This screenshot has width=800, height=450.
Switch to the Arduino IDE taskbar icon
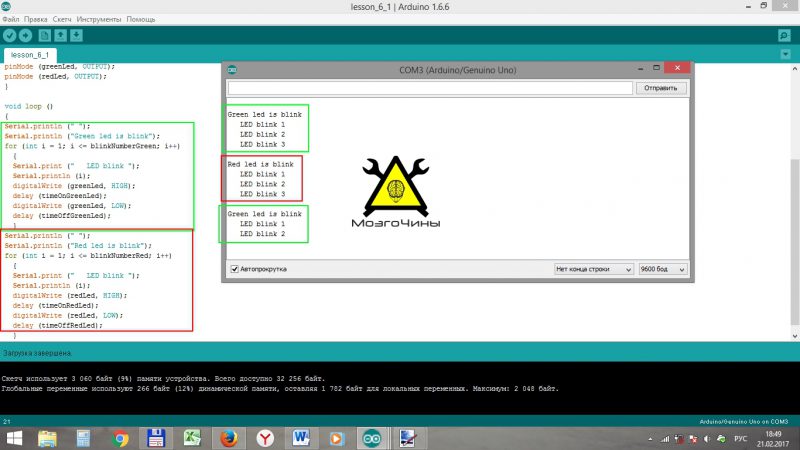(371, 438)
